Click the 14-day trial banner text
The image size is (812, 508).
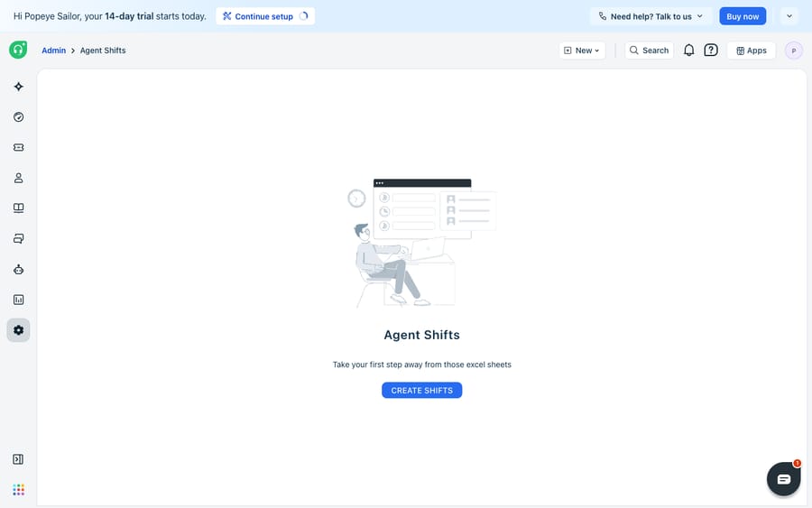pyautogui.click(x=110, y=16)
